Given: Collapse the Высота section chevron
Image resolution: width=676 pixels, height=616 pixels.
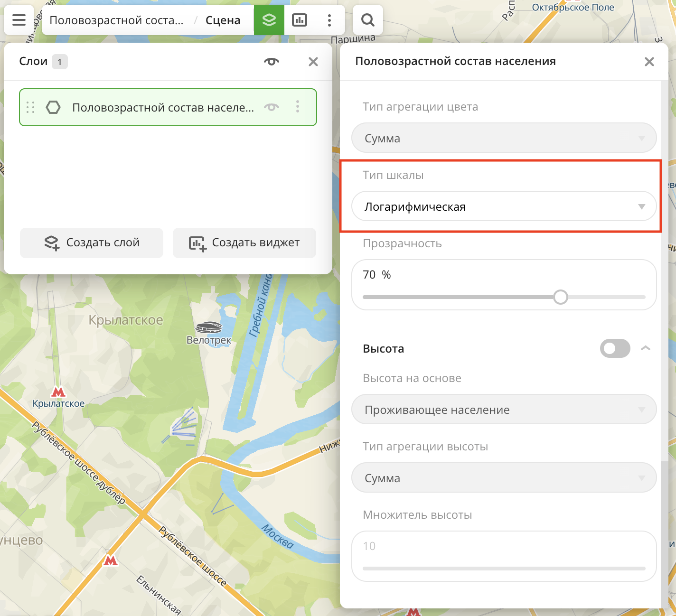Looking at the screenshot, I should [645, 348].
